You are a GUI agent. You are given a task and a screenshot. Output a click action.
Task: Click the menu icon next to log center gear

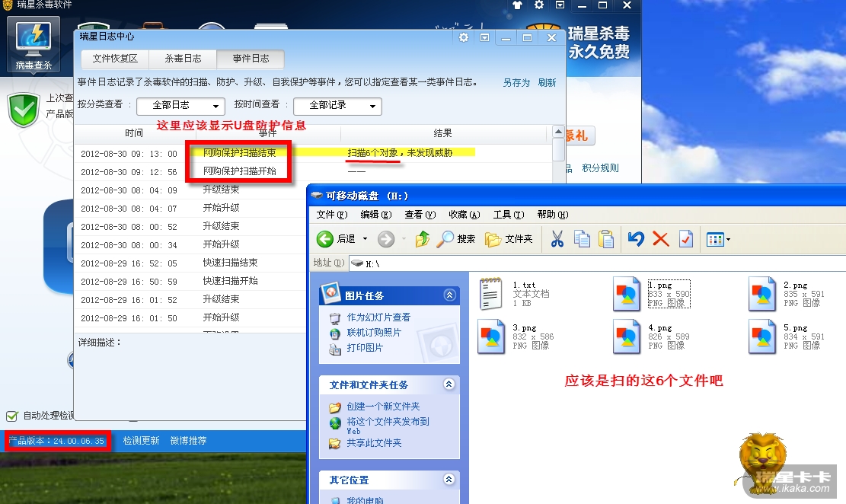pos(484,37)
